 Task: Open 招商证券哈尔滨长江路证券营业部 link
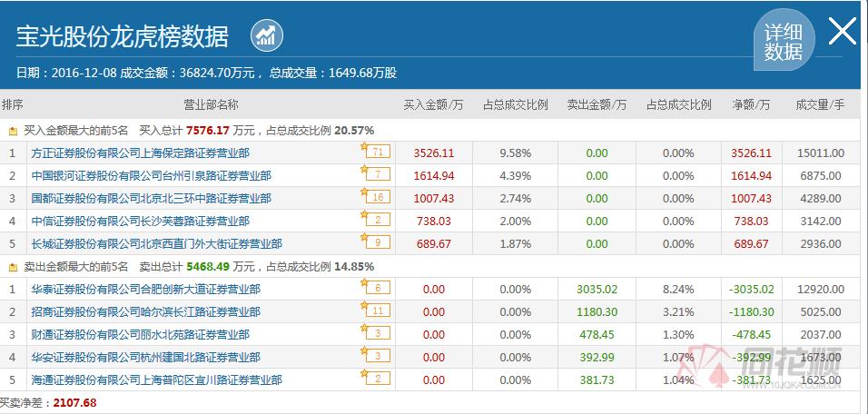point(146,311)
